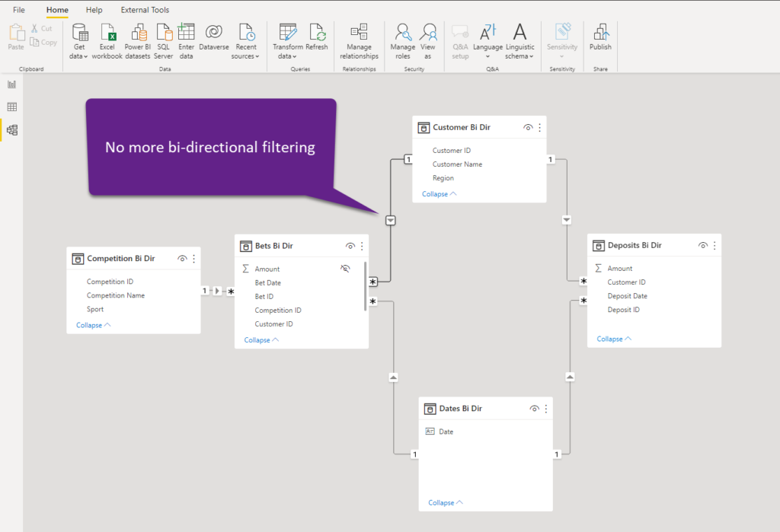Select Customer Name field
Viewport: 780px width, 532px height.
coord(457,164)
